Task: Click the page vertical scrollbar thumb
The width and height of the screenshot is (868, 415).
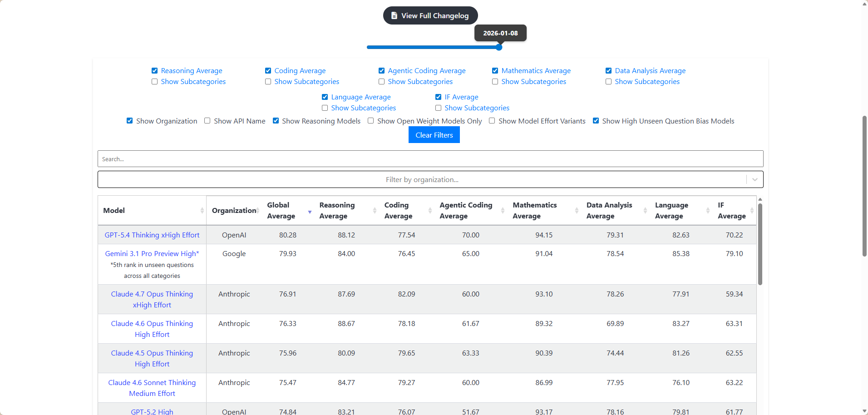Action: tap(864, 186)
